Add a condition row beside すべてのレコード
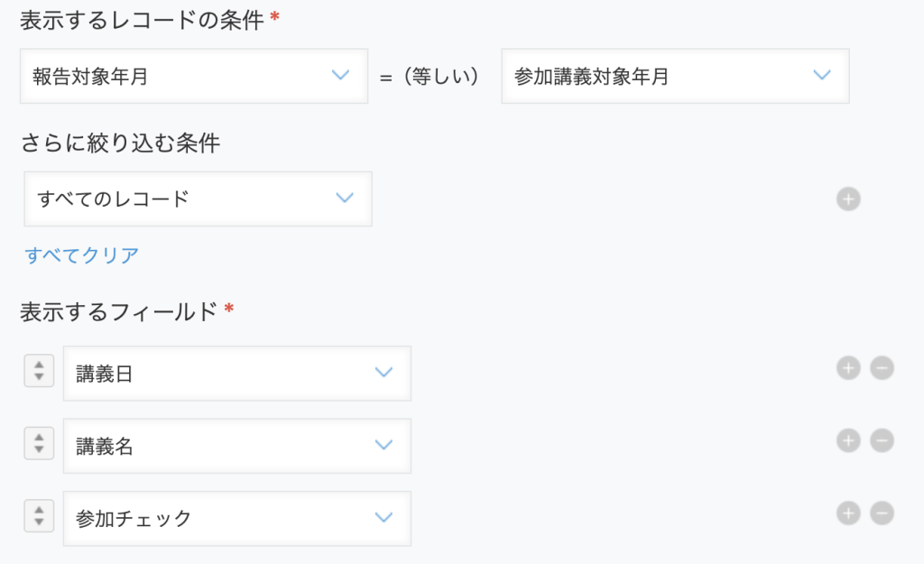Screen dimensions: 924x564 [x=848, y=199]
